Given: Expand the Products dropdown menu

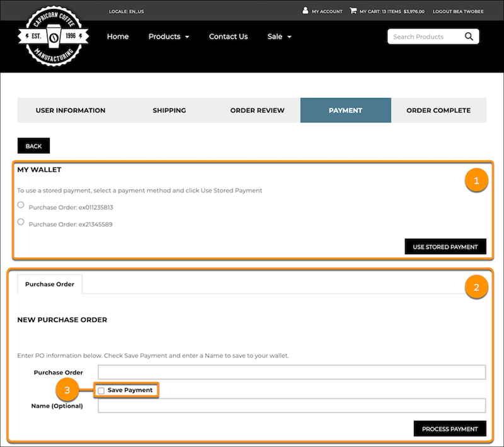Looking at the screenshot, I should tap(168, 37).
